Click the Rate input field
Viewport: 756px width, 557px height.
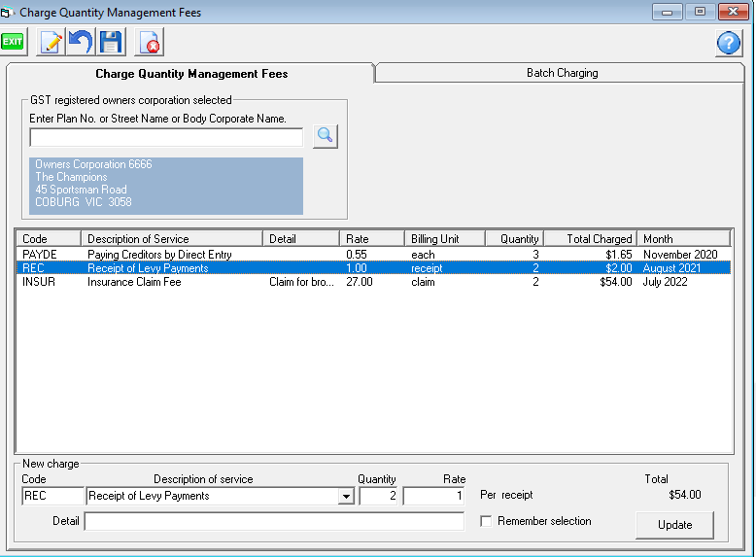point(433,496)
